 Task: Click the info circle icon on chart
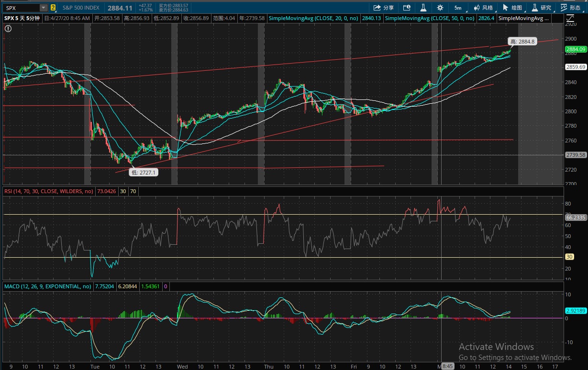(8, 29)
